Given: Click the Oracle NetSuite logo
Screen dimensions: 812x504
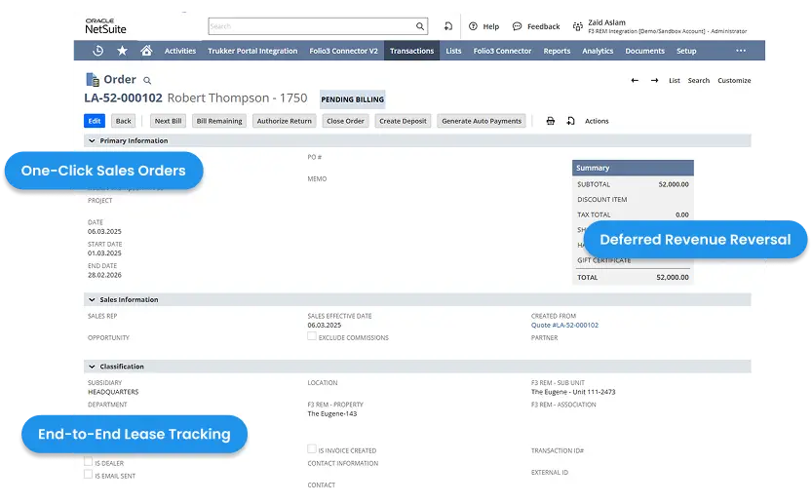Looking at the screenshot, I should 105,26.
